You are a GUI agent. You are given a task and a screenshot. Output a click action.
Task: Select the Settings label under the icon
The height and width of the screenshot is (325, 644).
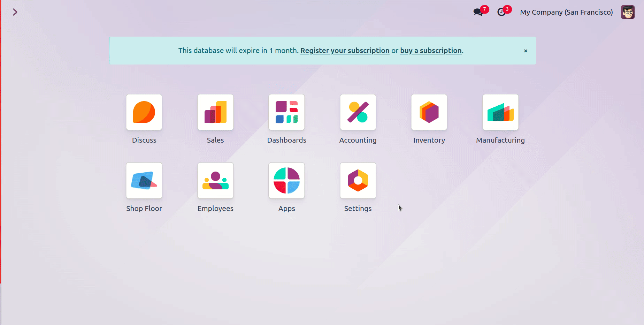pyautogui.click(x=358, y=209)
